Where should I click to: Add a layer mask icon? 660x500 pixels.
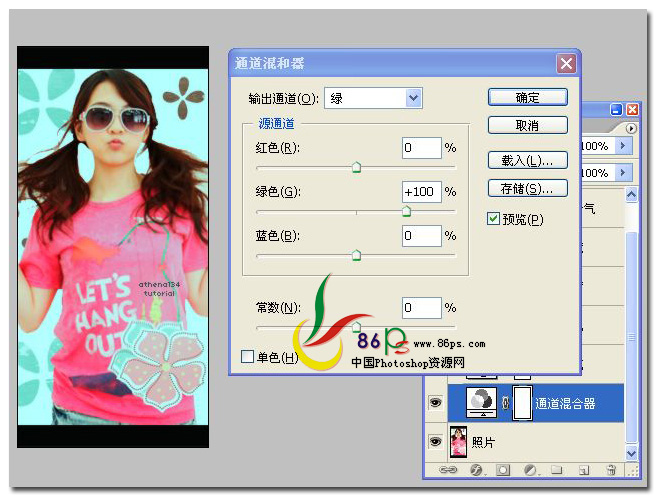(503, 470)
